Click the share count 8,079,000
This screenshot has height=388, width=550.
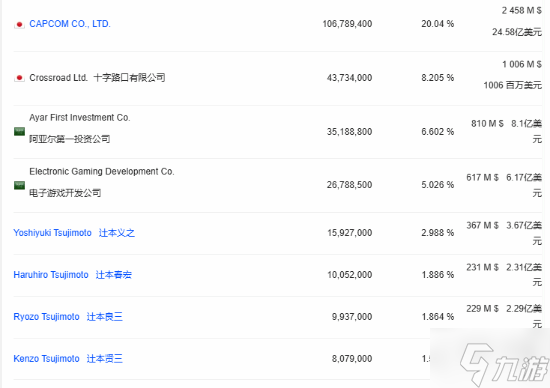point(352,359)
